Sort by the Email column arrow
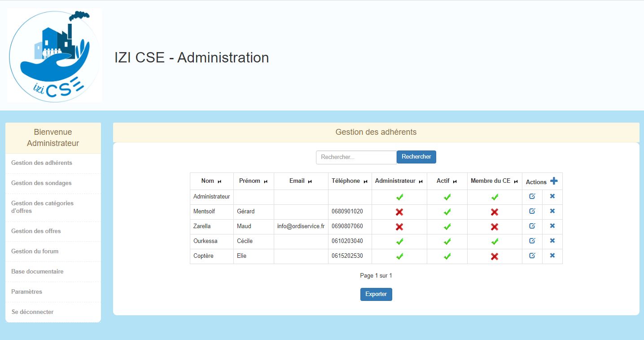The width and height of the screenshot is (644, 340). (x=310, y=181)
